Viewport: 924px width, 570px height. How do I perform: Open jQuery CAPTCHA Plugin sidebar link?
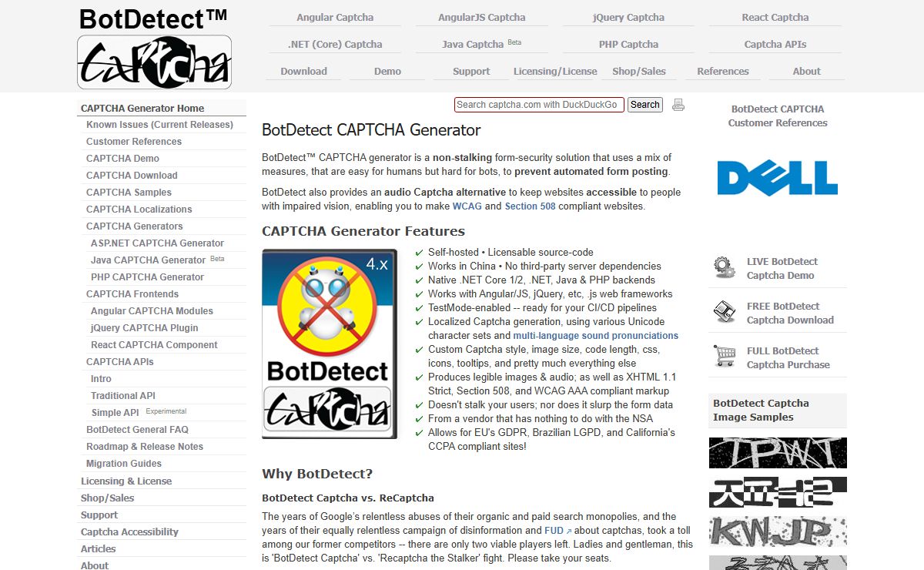[x=145, y=328]
